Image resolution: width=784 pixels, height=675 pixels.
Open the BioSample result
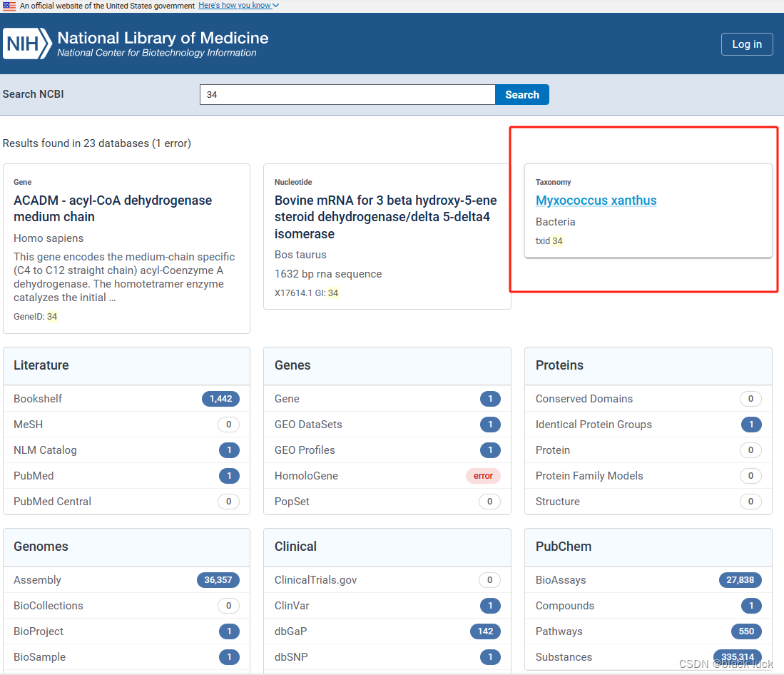click(x=126, y=657)
